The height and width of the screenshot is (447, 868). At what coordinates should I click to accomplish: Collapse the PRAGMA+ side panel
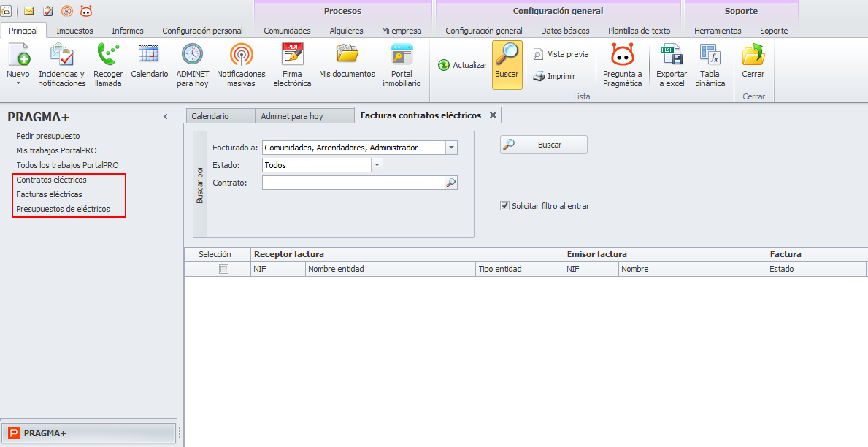point(166,117)
